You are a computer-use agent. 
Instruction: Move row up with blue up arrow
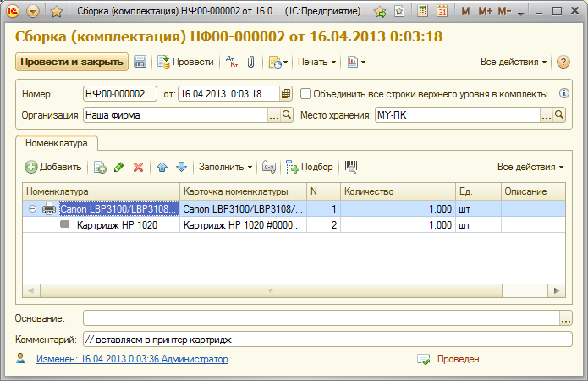click(x=162, y=167)
